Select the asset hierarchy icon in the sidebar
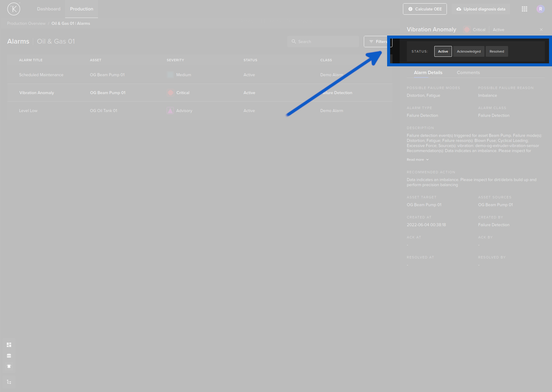This screenshot has width=552, height=392. coord(9,382)
